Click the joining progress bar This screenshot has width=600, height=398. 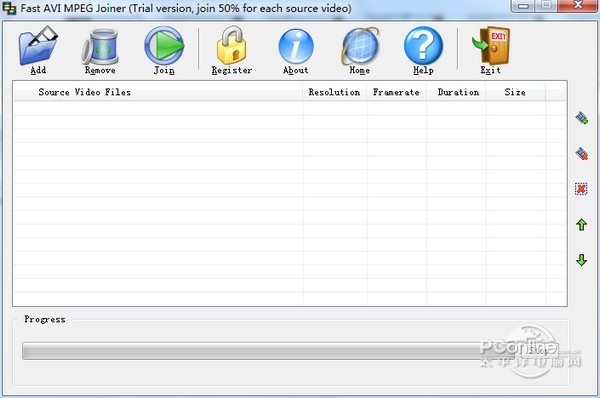point(268,351)
